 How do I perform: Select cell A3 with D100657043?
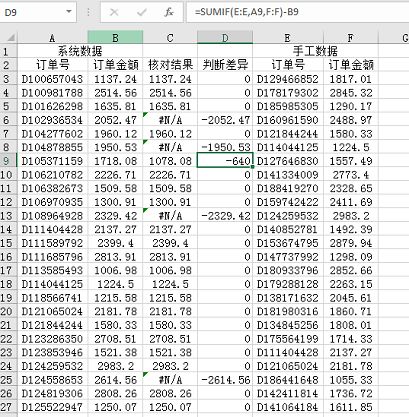(52, 79)
